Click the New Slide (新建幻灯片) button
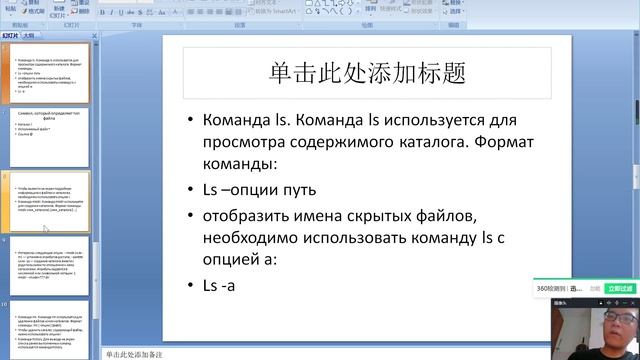The image size is (640, 360). click(58, 10)
